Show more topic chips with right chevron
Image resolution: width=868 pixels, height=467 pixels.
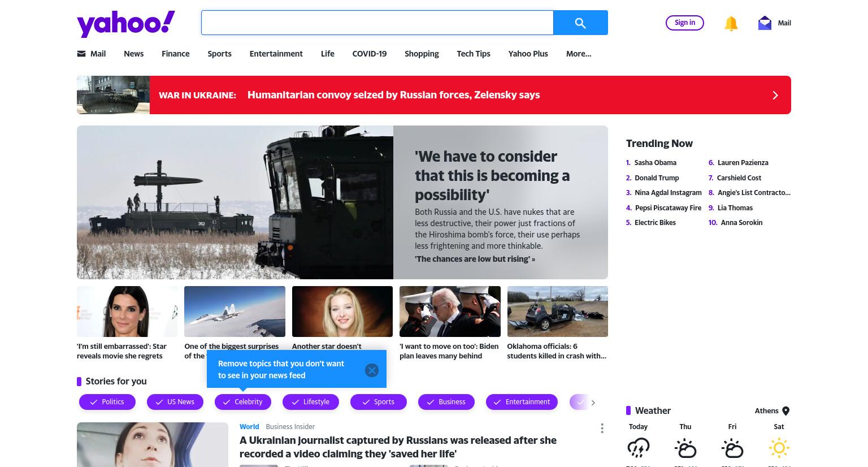[593, 403]
